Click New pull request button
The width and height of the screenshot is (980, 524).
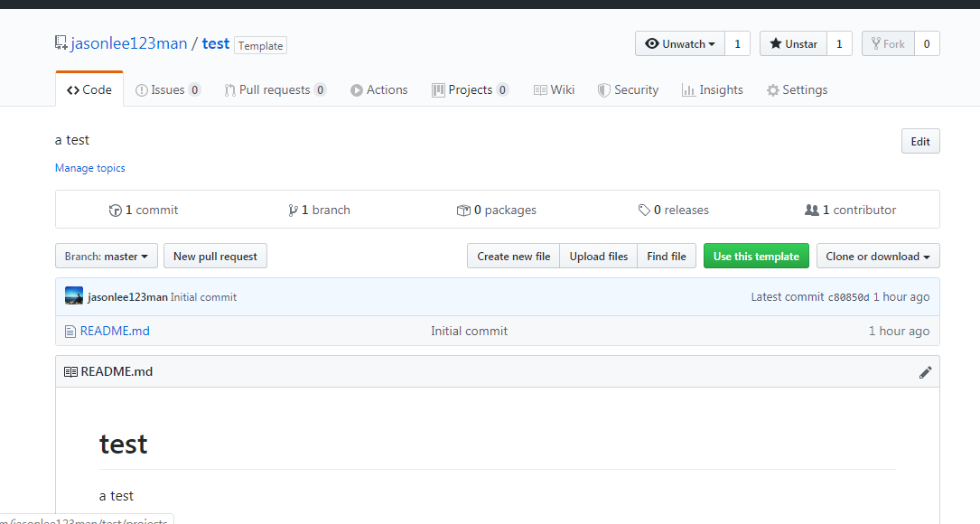(215, 256)
